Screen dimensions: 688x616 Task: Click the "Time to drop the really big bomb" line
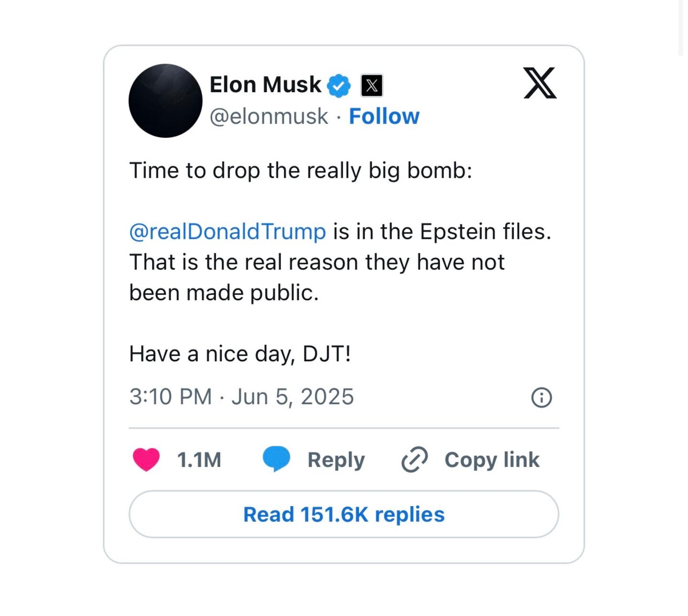pos(301,171)
